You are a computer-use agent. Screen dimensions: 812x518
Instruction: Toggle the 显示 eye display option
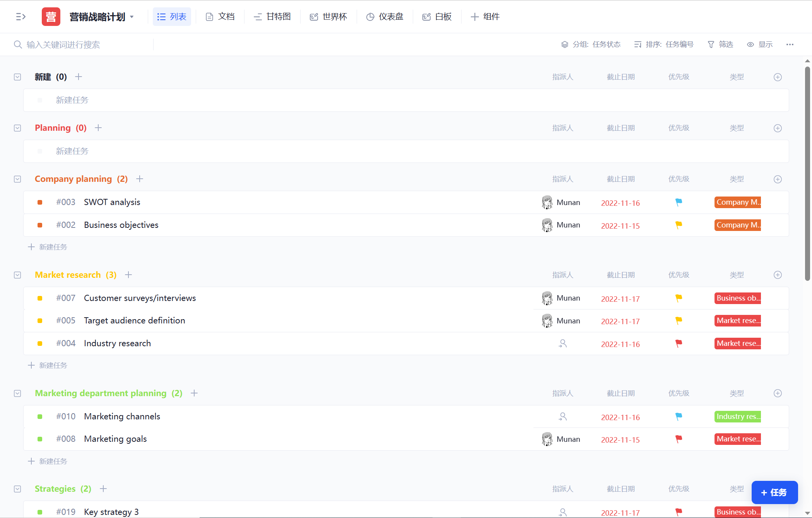tap(759, 44)
